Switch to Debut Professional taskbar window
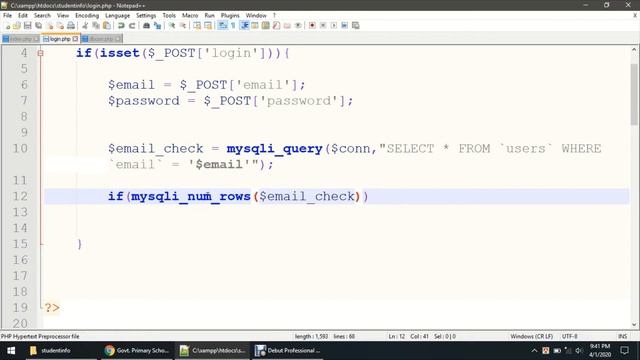The width and height of the screenshot is (640, 360). [x=288, y=350]
